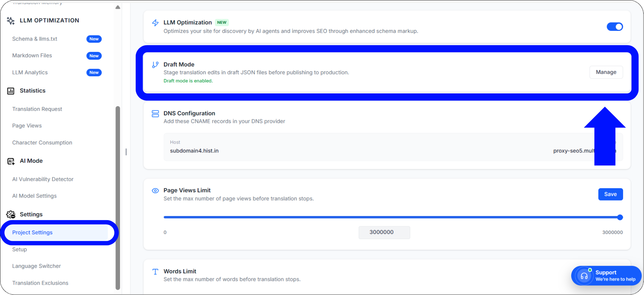Open AI Model Settings
The width and height of the screenshot is (644, 295).
pyautogui.click(x=34, y=196)
